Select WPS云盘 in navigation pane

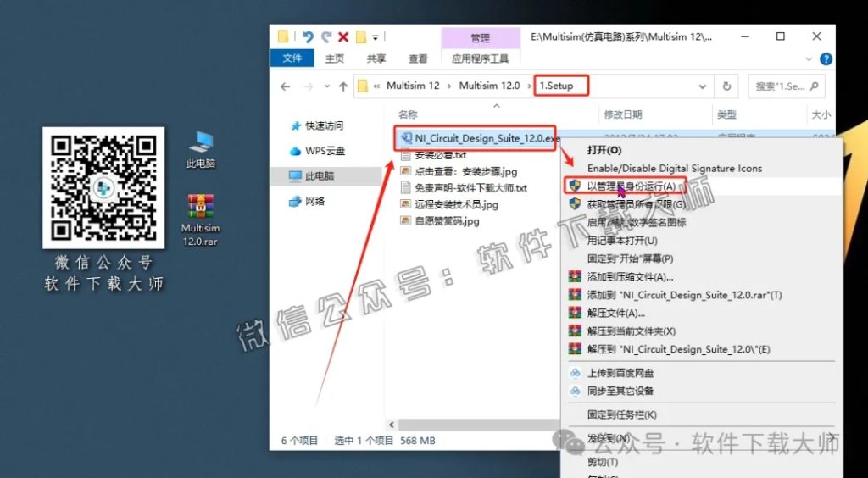pyautogui.click(x=317, y=151)
